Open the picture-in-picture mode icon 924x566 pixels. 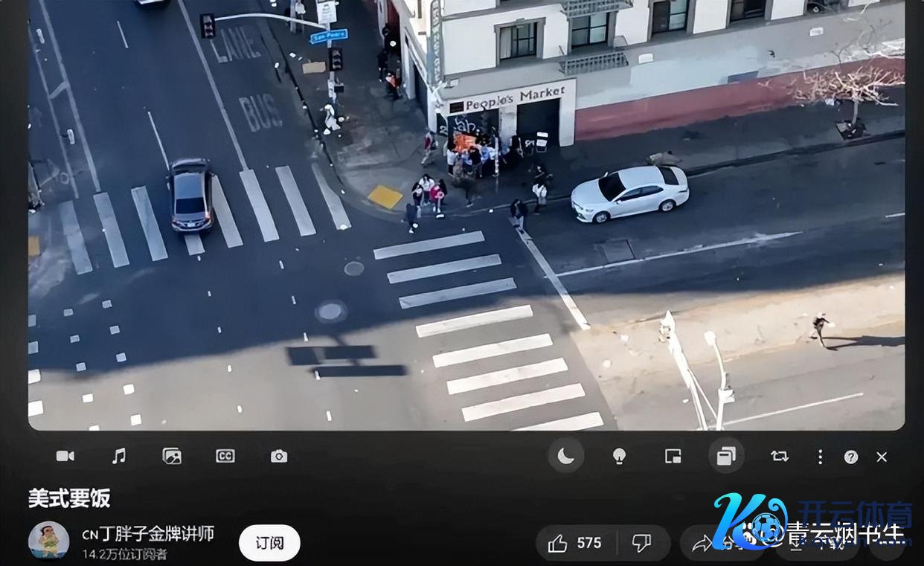673,457
